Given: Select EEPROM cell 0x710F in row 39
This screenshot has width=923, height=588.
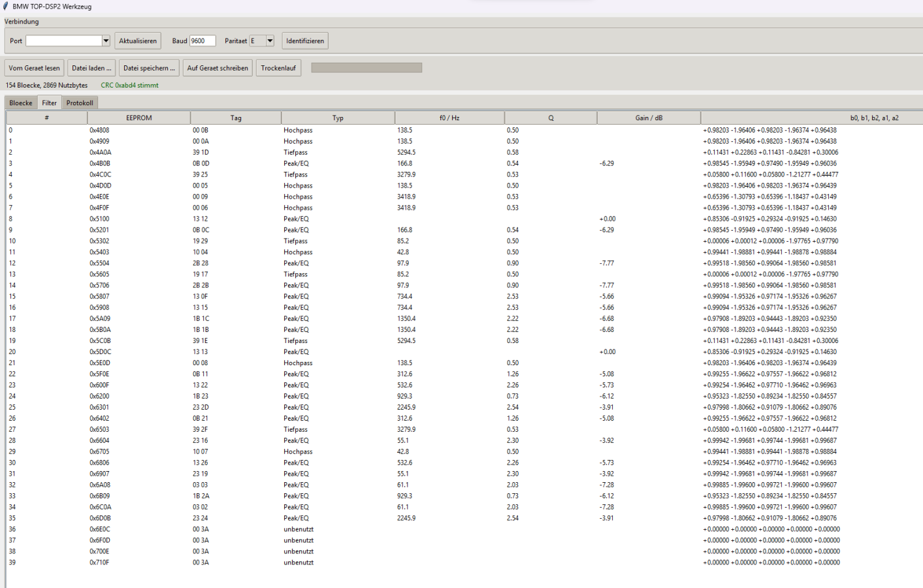Looking at the screenshot, I should tap(99, 563).
